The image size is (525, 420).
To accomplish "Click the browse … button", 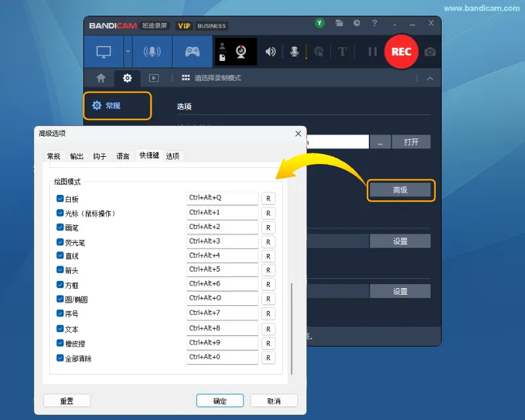I will (380, 142).
